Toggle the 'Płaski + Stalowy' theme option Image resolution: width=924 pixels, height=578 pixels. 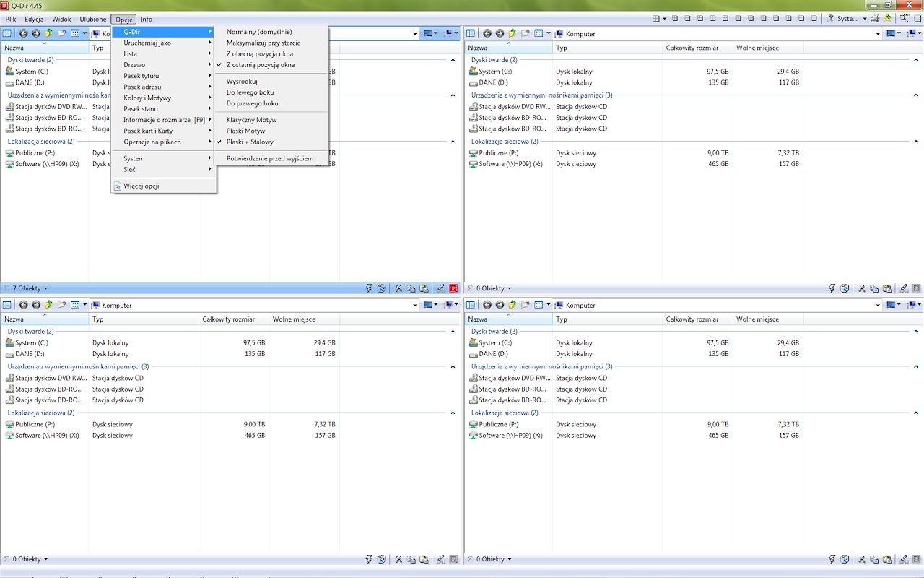(x=250, y=142)
